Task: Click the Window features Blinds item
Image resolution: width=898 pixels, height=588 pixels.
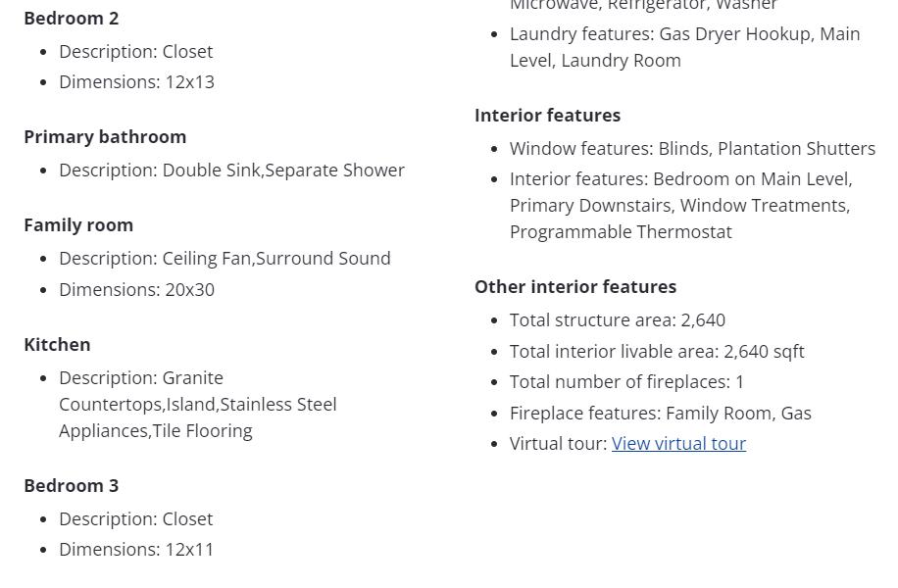Action: point(692,149)
